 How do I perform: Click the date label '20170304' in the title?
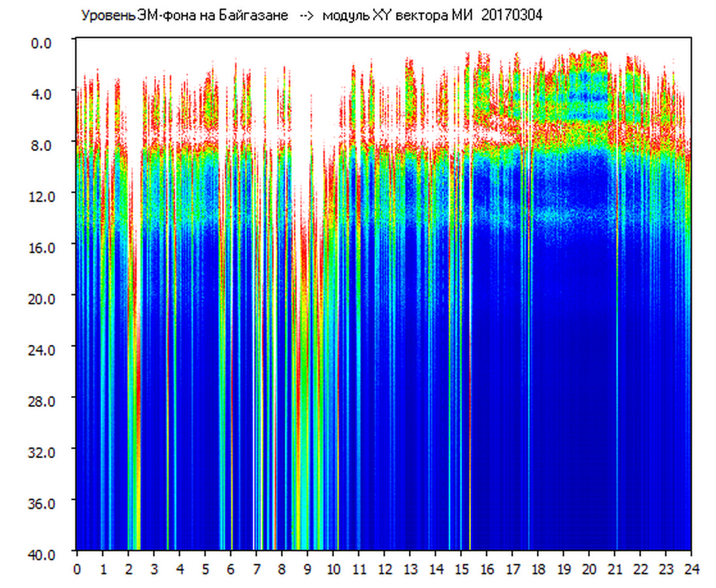tap(512, 16)
